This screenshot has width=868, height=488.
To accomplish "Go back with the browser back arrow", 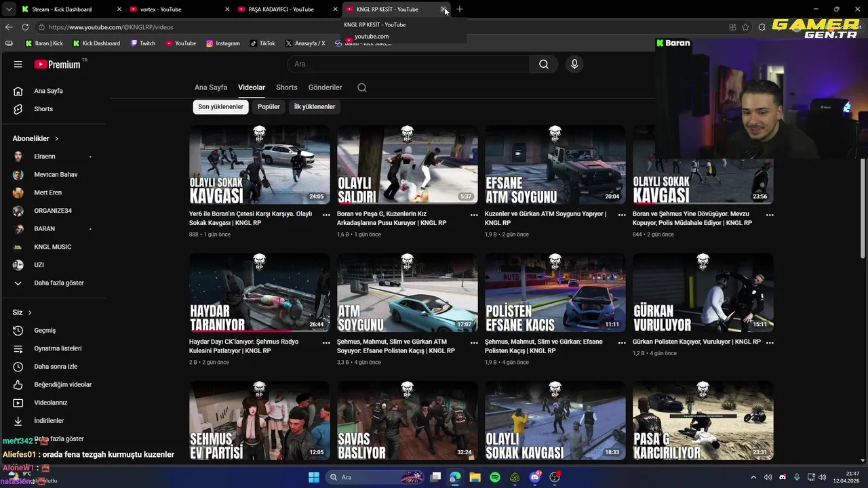I will [x=9, y=27].
